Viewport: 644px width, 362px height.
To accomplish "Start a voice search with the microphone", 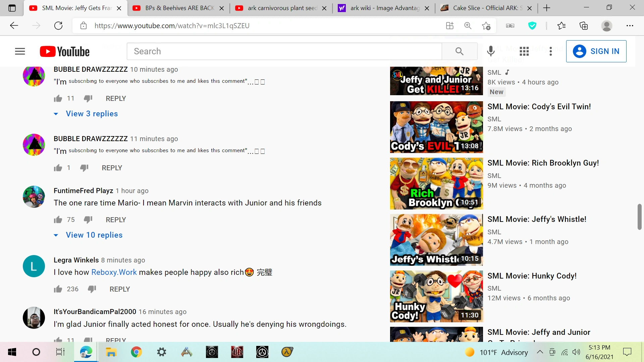I will tap(491, 51).
